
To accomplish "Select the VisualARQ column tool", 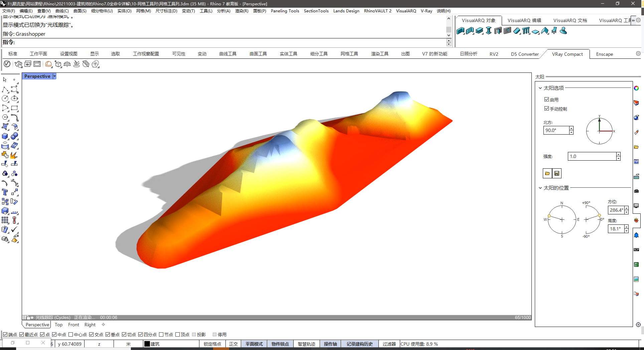I will coord(489,31).
